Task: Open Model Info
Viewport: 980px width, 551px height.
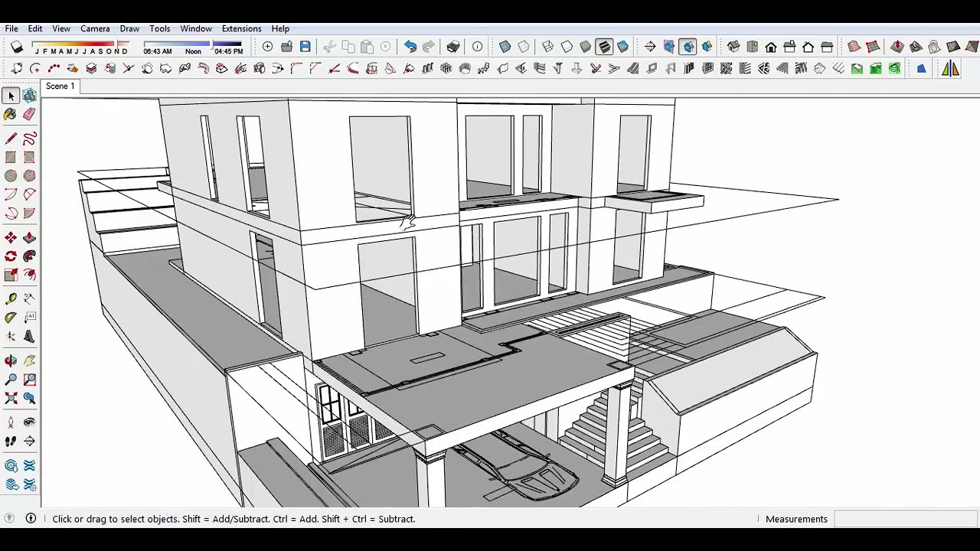Action: point(478,47)
